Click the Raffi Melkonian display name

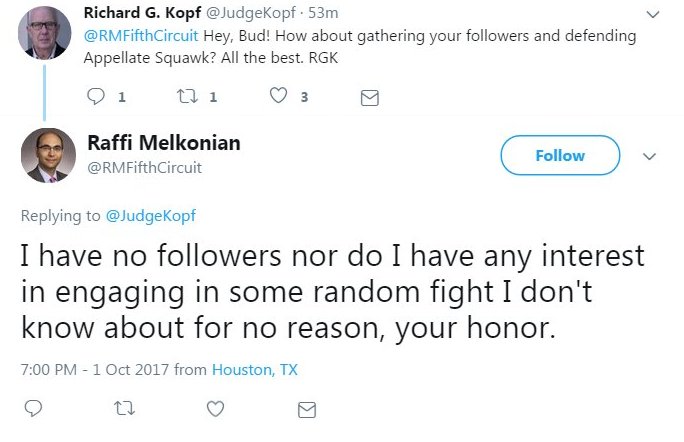[171, 143]
